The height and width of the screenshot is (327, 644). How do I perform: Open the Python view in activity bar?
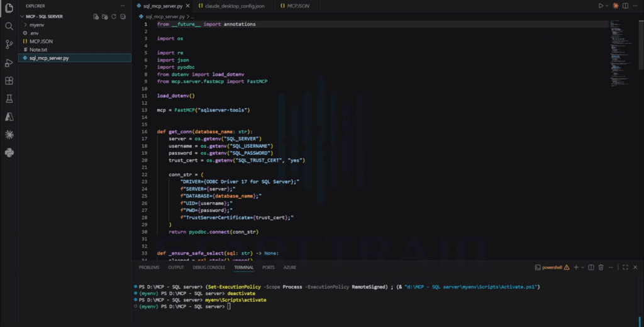tap(9, 153)
